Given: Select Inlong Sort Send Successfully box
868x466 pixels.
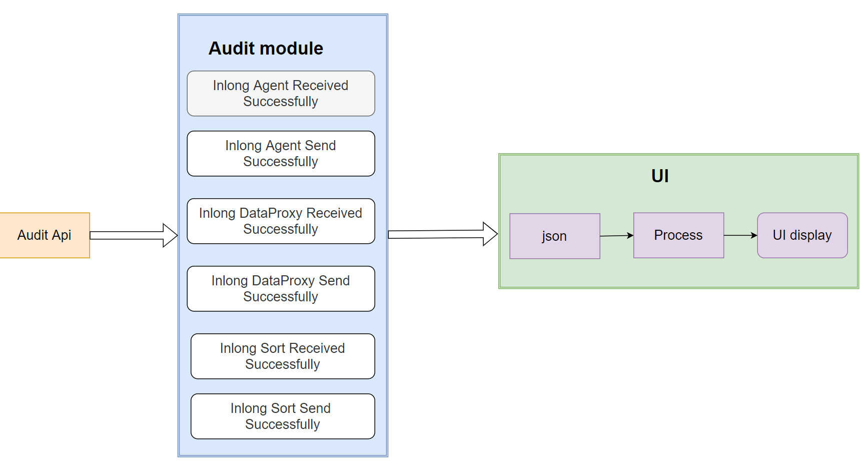Looking at the screenshot, I should (x=283, y=416).
